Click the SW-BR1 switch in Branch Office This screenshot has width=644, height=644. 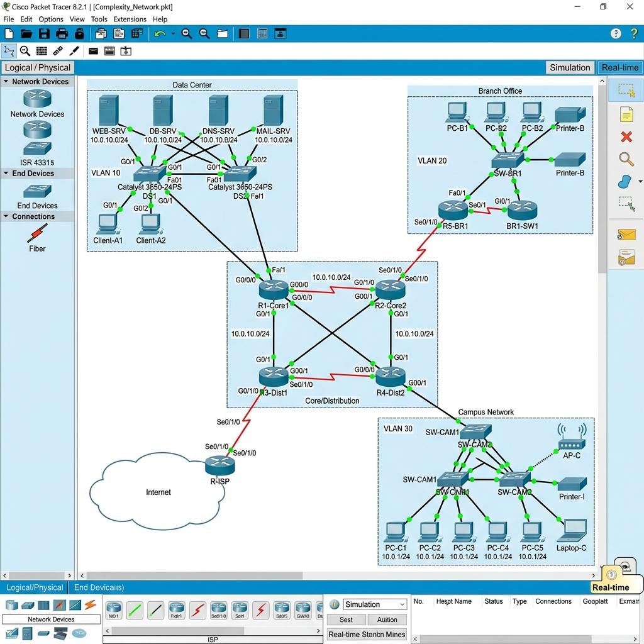coord(508,160)
